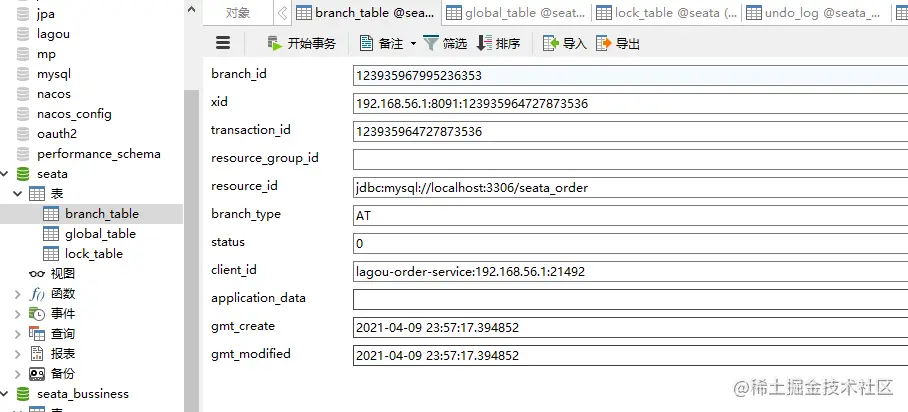The height and width of the screenshot is (412, 908).
Task: Click the 备份 backup icon
Action: pos(37,374)
